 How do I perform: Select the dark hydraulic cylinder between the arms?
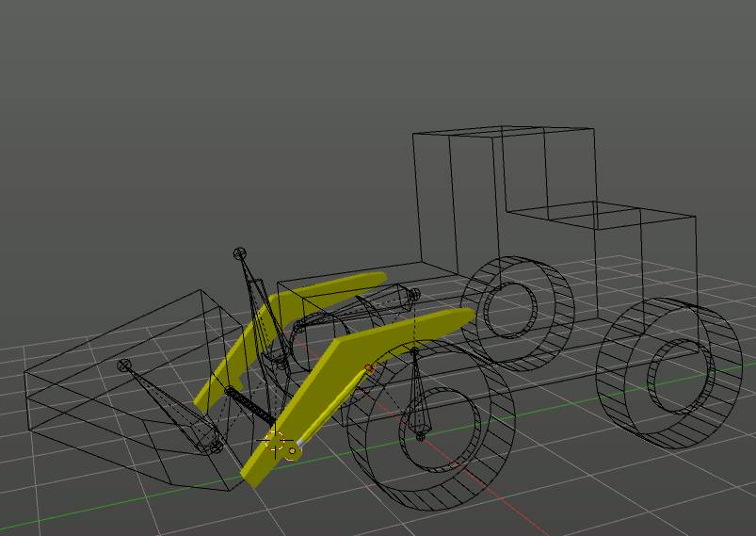249,407
